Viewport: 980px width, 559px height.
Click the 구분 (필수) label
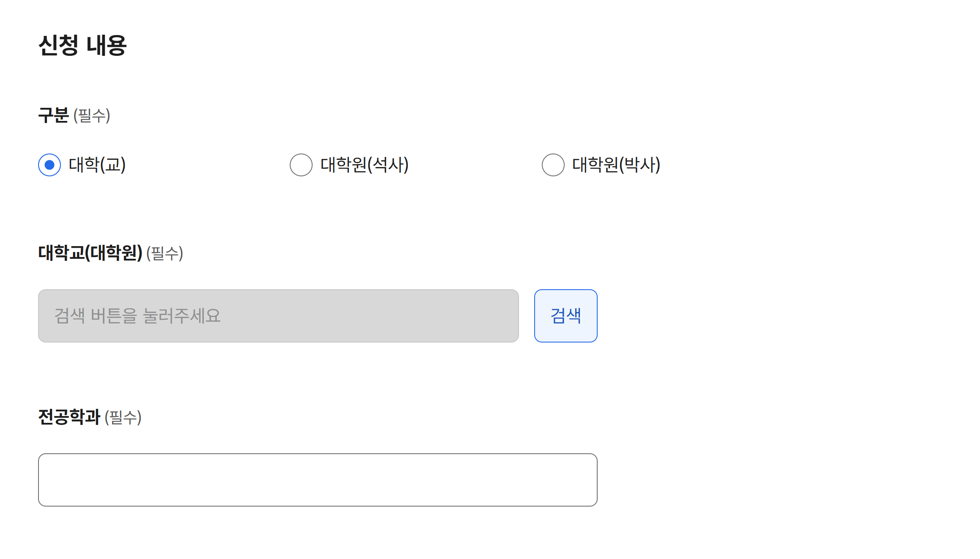[x=74, y=115]
